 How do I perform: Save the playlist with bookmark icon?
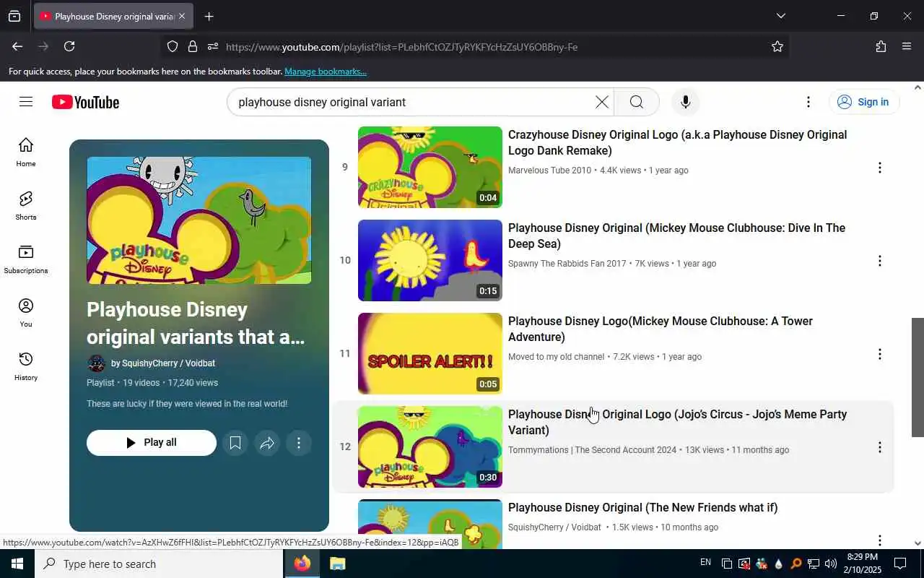pyautogui.click(x=235, y=443)
